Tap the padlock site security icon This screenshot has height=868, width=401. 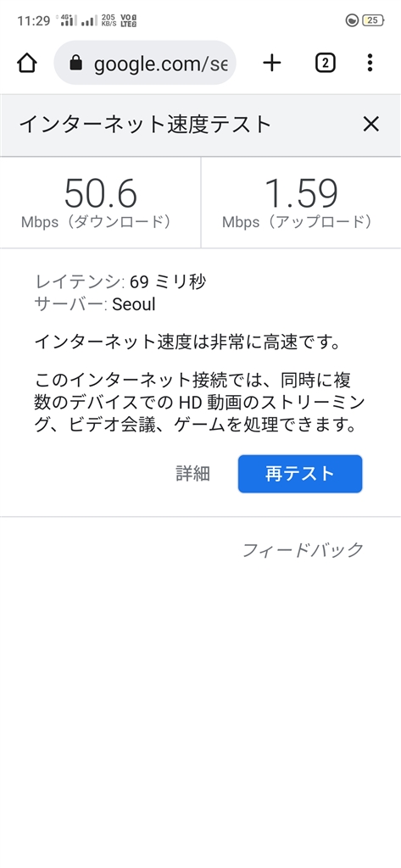click(x=76, y=64)
